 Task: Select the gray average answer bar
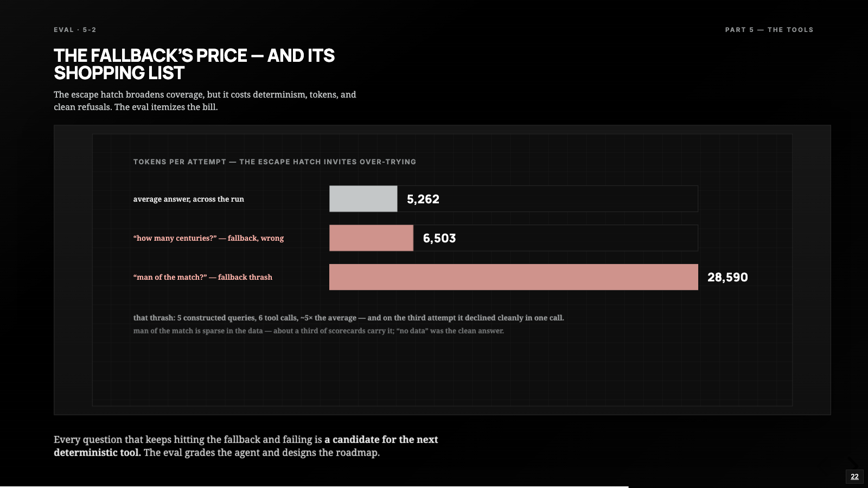363,199
